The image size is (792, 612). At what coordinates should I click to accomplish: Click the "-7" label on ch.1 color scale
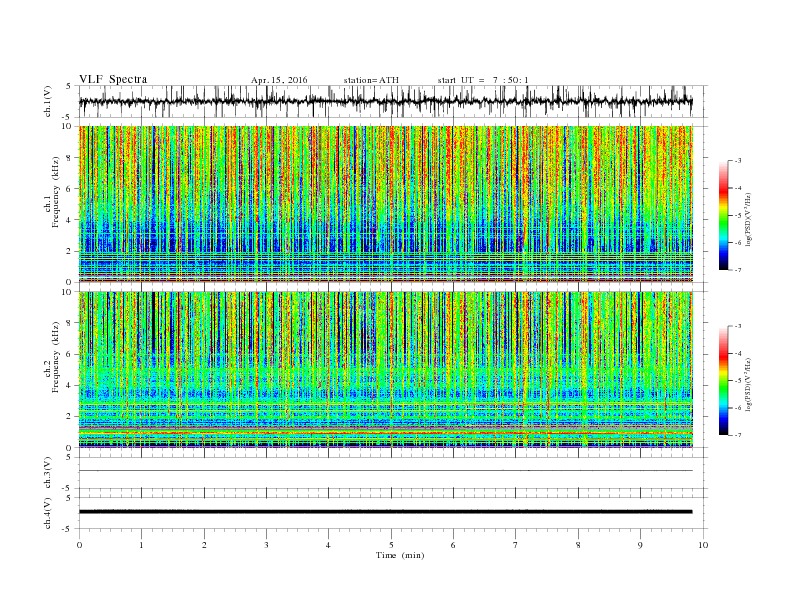click(738, 270)
